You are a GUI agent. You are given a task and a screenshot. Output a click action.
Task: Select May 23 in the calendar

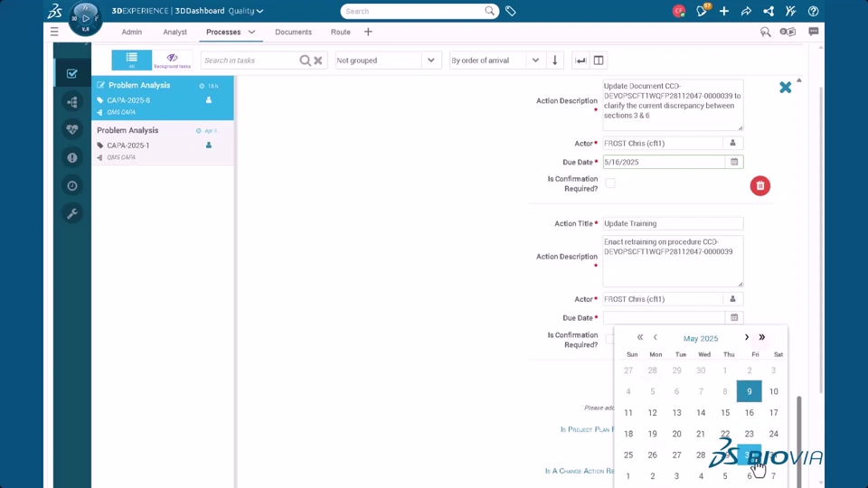coord(749,434)
